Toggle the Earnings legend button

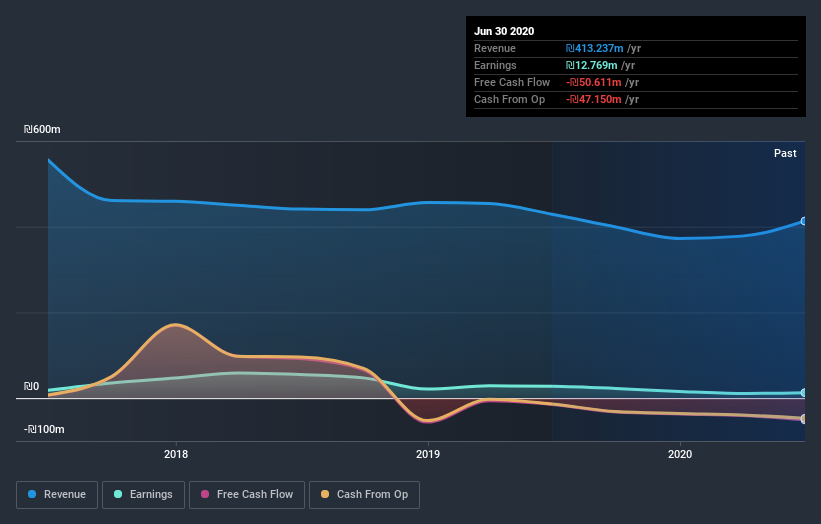coord(143,495)
